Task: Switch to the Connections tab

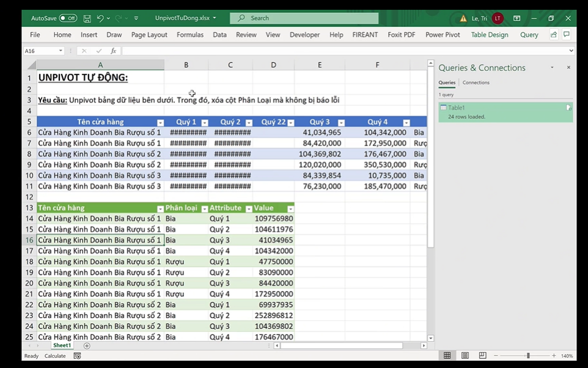Action: [476, 83]
